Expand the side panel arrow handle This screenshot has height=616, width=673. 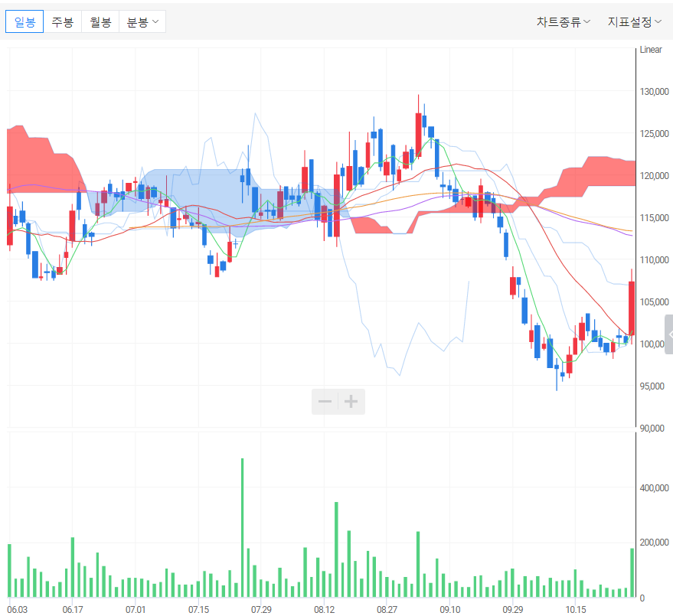click(x=669, y=334)
